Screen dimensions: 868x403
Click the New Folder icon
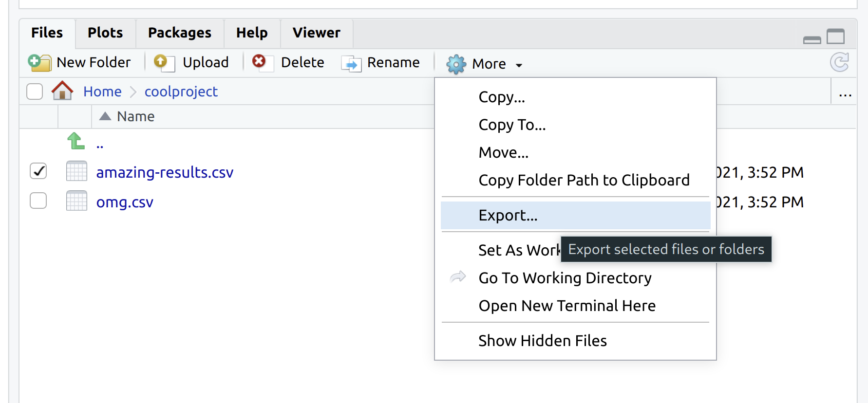39,62
